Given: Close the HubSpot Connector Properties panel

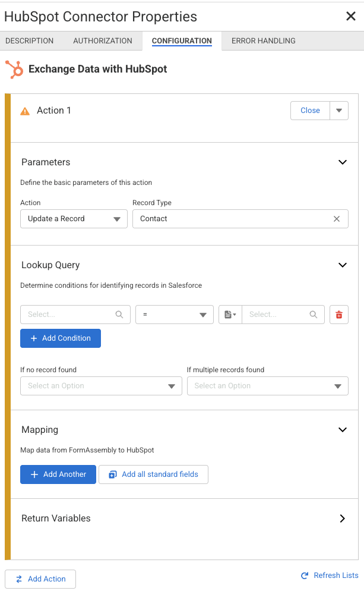Looking at the screenshot, I should (351, 16).
